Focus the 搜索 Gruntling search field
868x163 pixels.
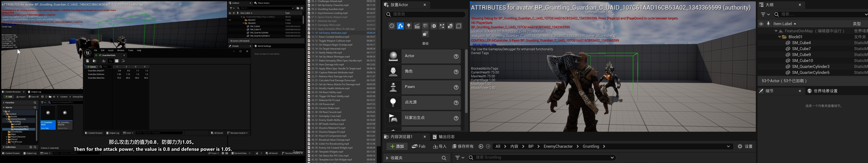542,158
